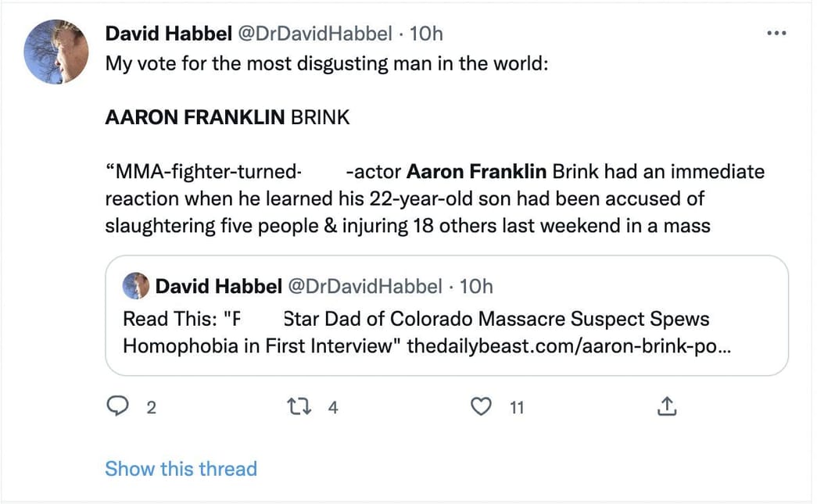Click the retweet icon
The height and width of the screenshot is (504, 817).
pos(298,406)
